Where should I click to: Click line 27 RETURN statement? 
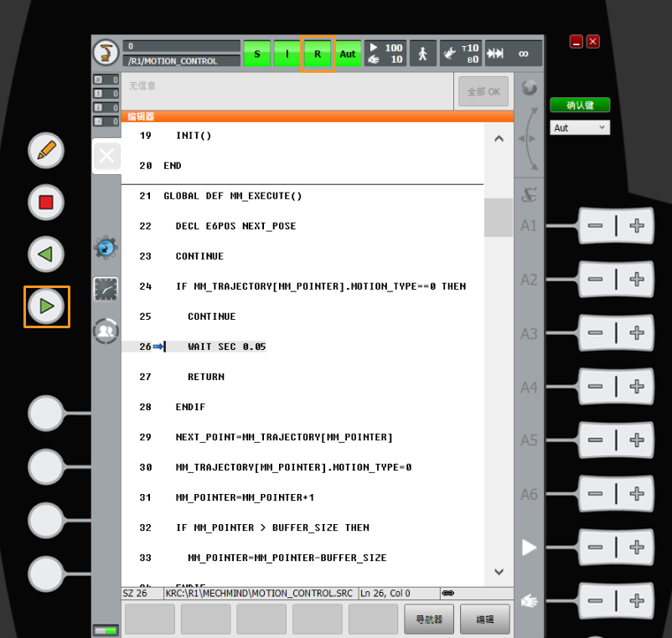[206, 377]
